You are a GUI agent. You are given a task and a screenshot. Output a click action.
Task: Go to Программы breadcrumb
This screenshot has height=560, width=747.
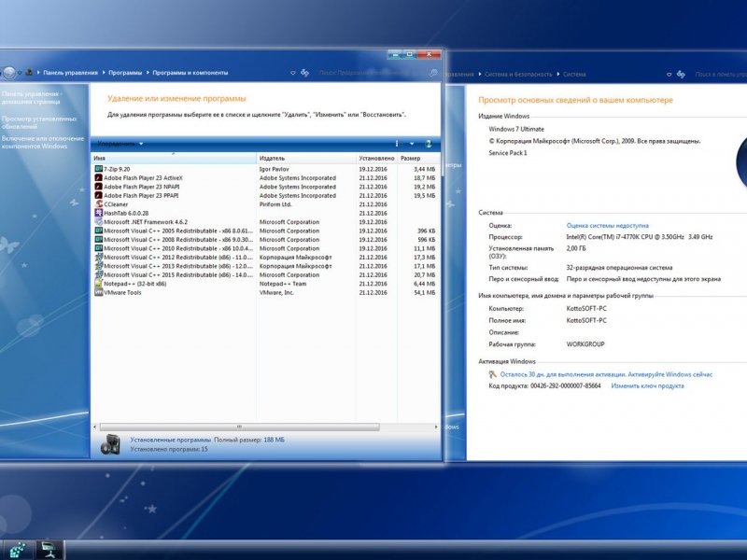coord(125,73)
